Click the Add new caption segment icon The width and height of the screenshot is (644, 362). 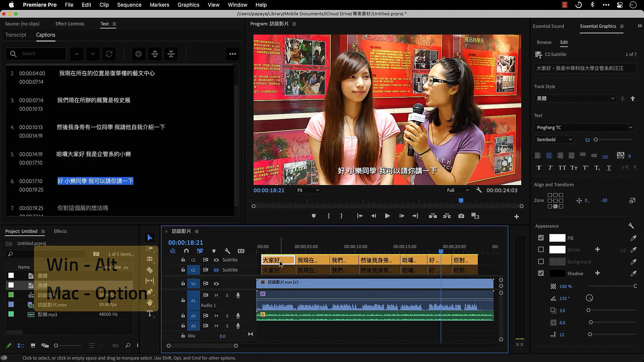click(x=138, y=54)
